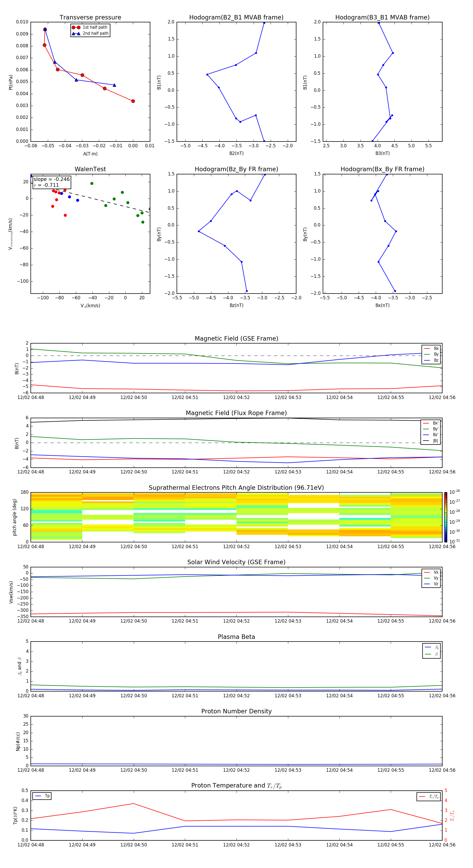Screen dimensions: 473x868
Task: Click the "Transverse pressure" plot title
Action: click(90, 17)
